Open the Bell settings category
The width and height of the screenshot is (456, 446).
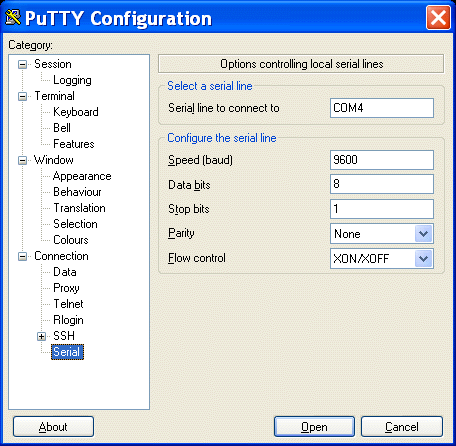pos(62,128)
